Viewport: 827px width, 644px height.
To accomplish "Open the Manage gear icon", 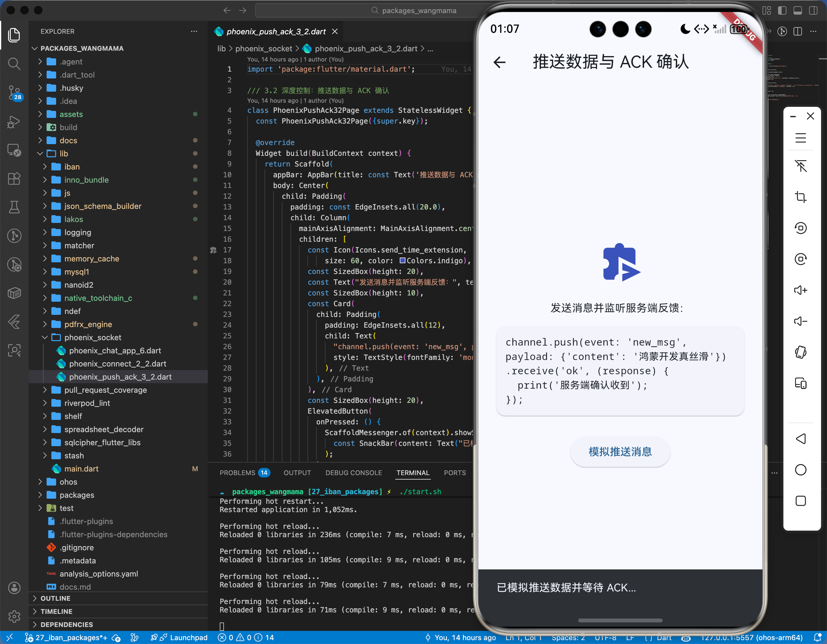I will [x=14, y=616].
